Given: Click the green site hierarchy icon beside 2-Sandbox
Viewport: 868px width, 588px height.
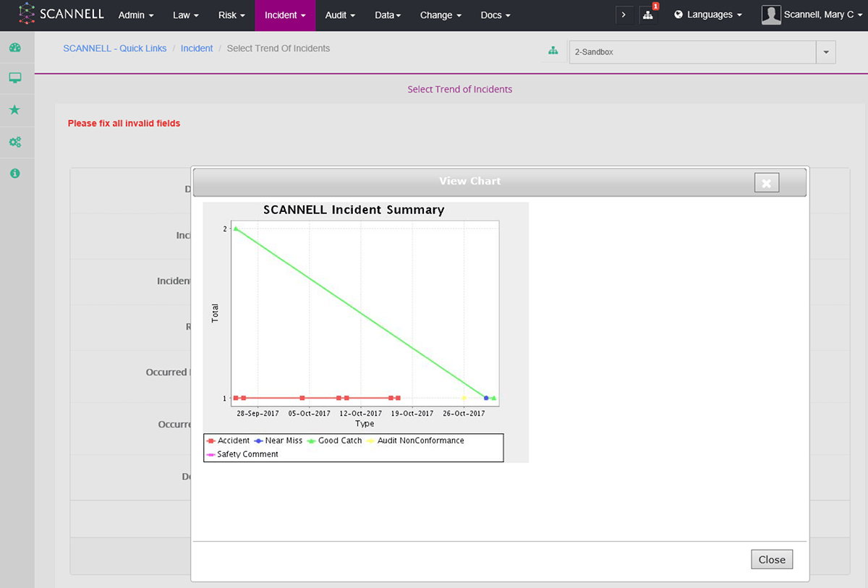Looking at the screenshot, I should 553,51.
